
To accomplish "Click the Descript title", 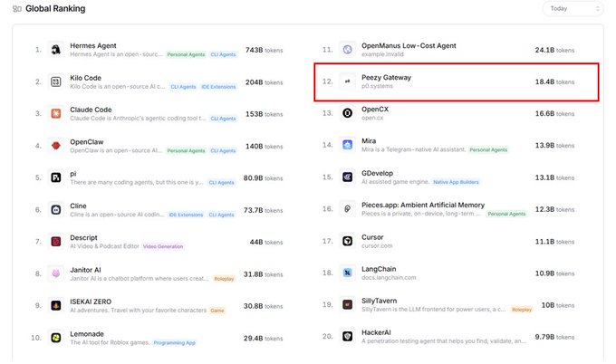I will click(83, 237).
